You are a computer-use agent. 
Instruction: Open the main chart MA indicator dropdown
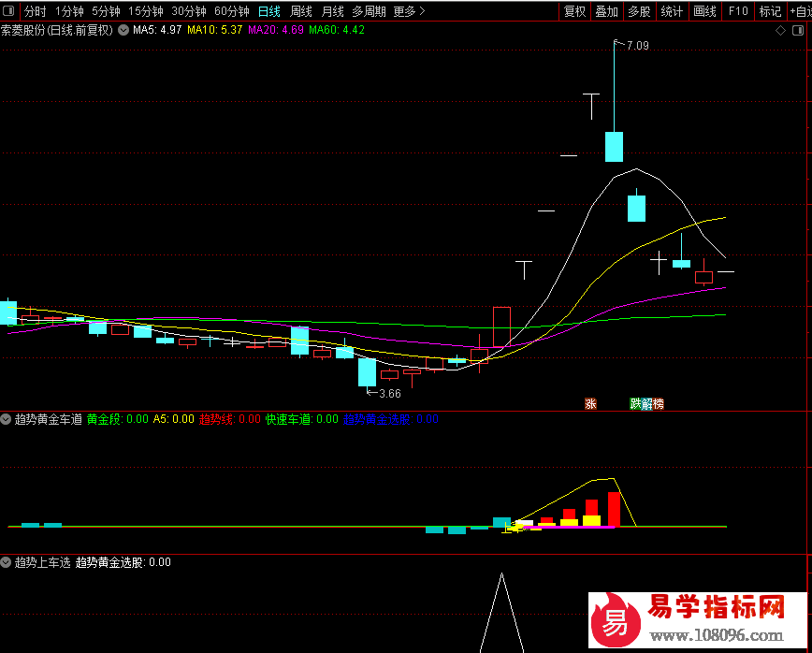tap(123, 30)
